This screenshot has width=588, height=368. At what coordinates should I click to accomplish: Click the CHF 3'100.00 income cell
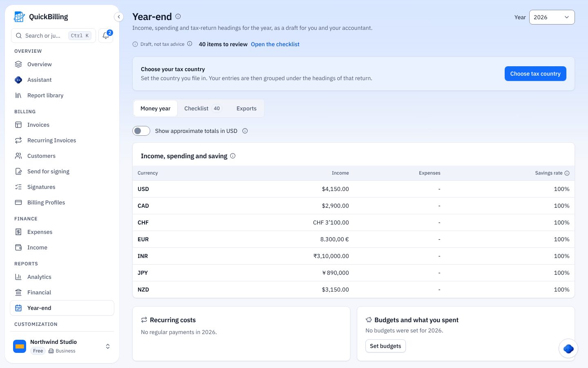click(331, 222)
